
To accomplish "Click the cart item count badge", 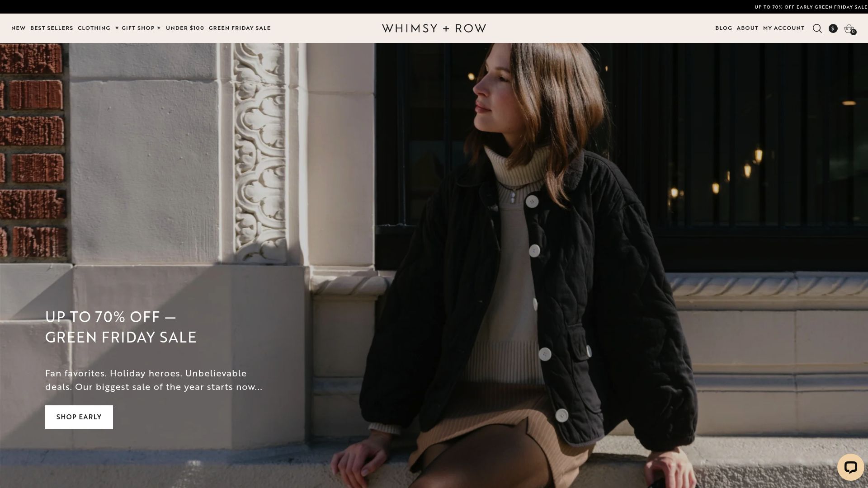I will (x=853, y=32).
